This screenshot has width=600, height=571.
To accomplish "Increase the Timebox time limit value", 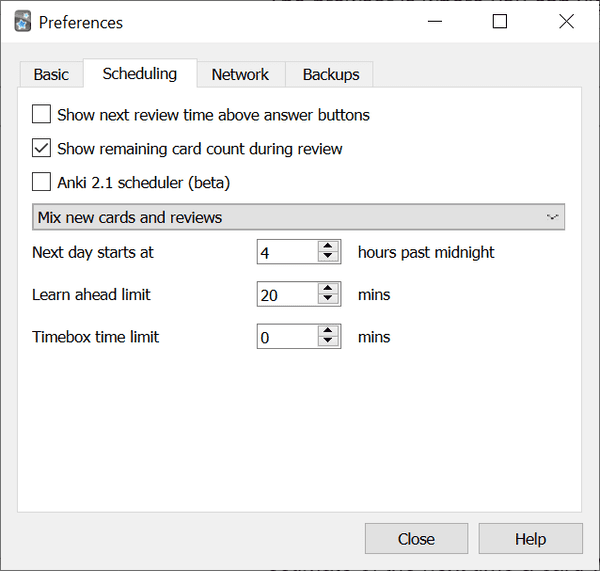I will tap(328, 331).
